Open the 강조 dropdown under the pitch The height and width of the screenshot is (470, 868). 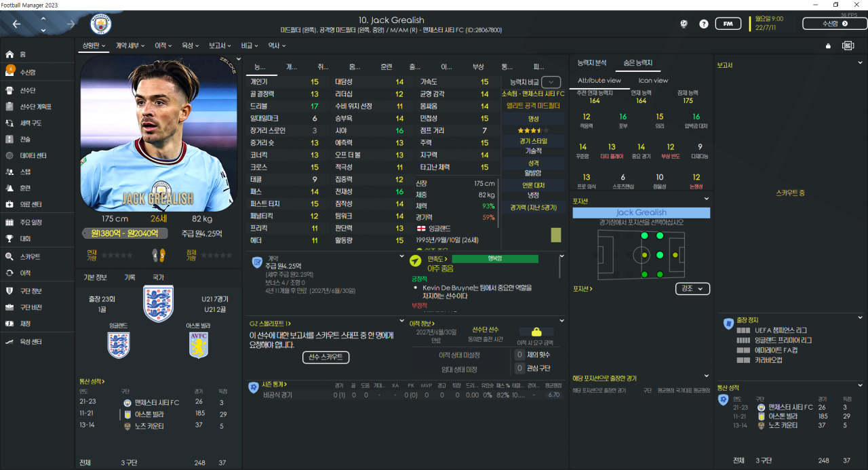coord(693,288)
